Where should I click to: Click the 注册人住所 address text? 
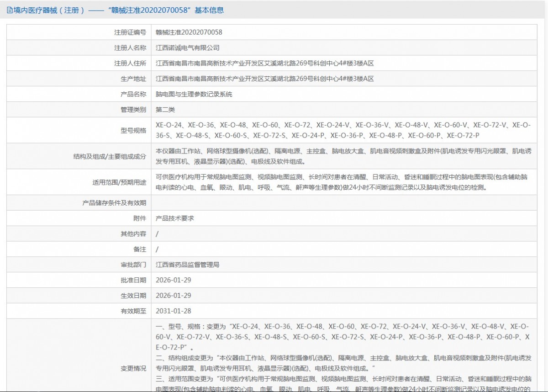point(265,63)
